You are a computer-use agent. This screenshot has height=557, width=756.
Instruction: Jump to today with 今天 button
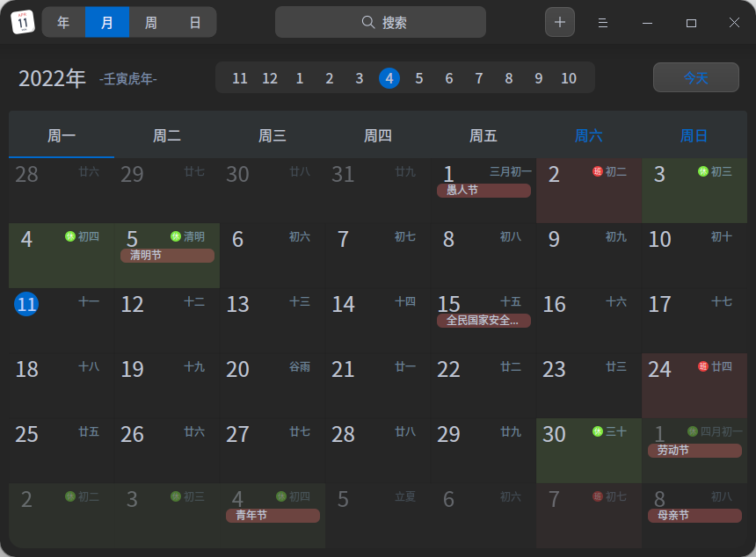point(695,77)
